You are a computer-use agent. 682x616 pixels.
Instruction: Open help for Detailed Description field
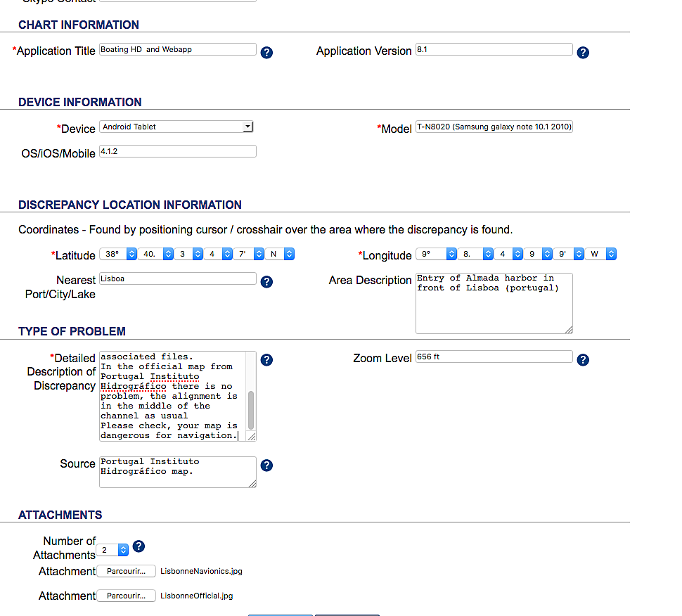coord(266,360)
